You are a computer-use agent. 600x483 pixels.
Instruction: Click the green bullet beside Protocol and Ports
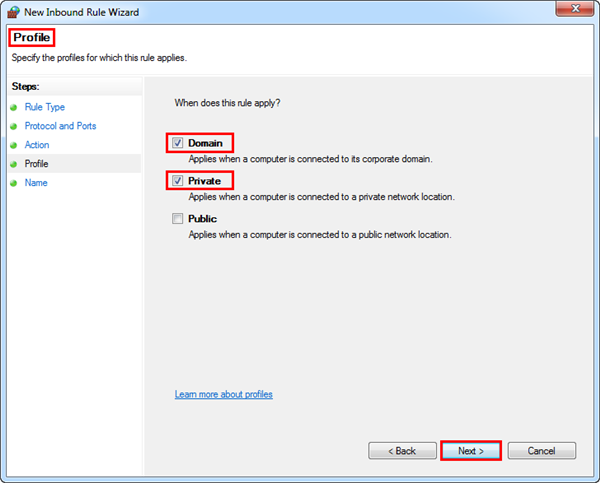coord(14,126)
